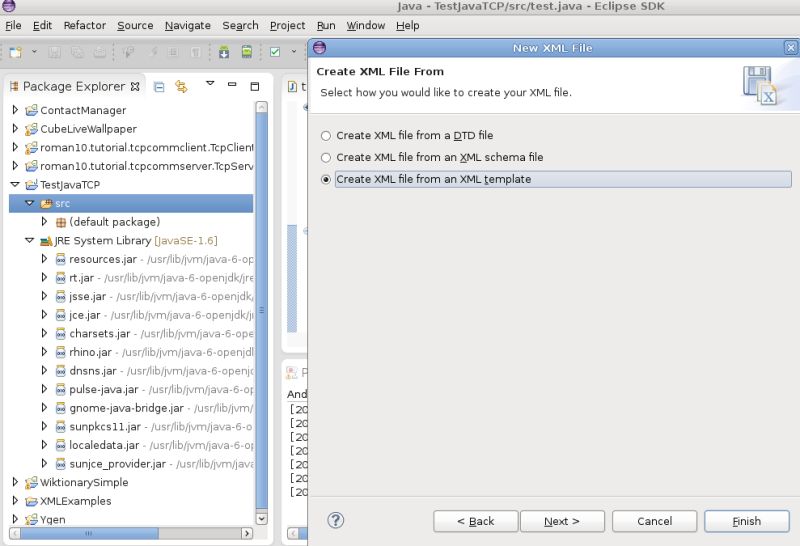Click Package Explorer vertical scrollbar down arrow
Viewport: 800px width, 546px height.
point(261,518)
